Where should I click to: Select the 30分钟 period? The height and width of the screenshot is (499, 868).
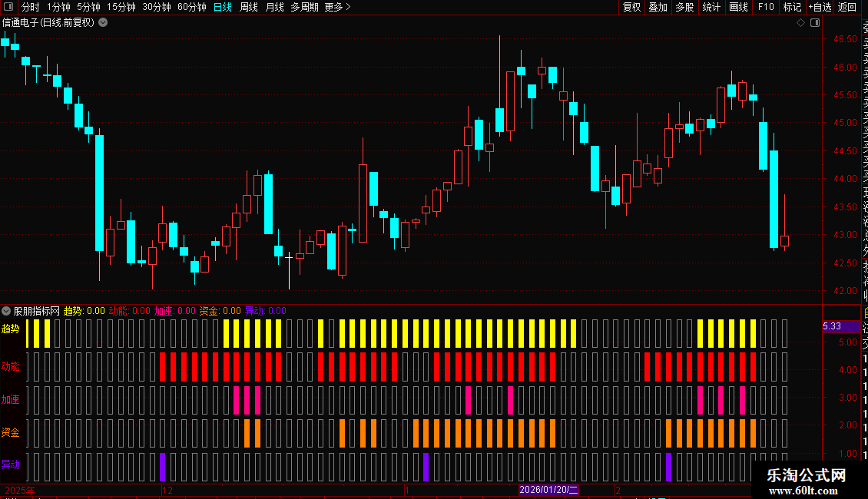(157, 7)
